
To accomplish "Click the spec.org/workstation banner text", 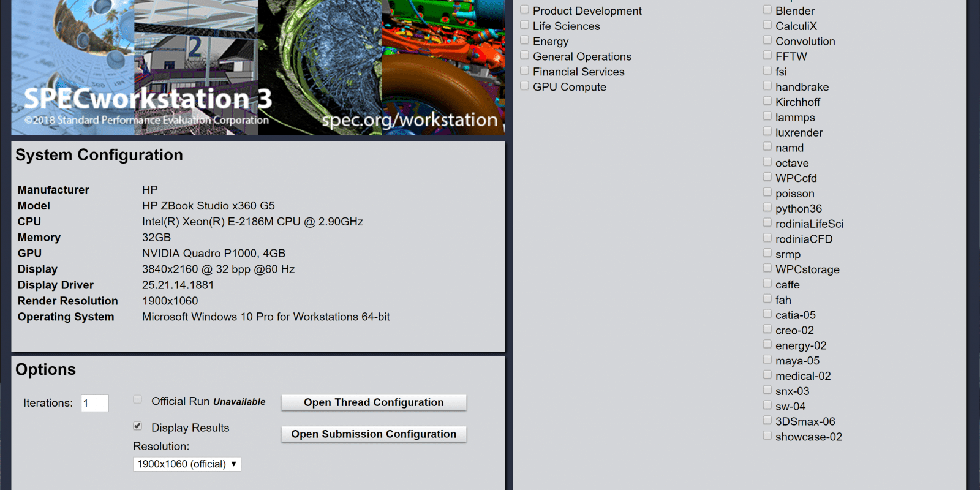I will point(410,120).
